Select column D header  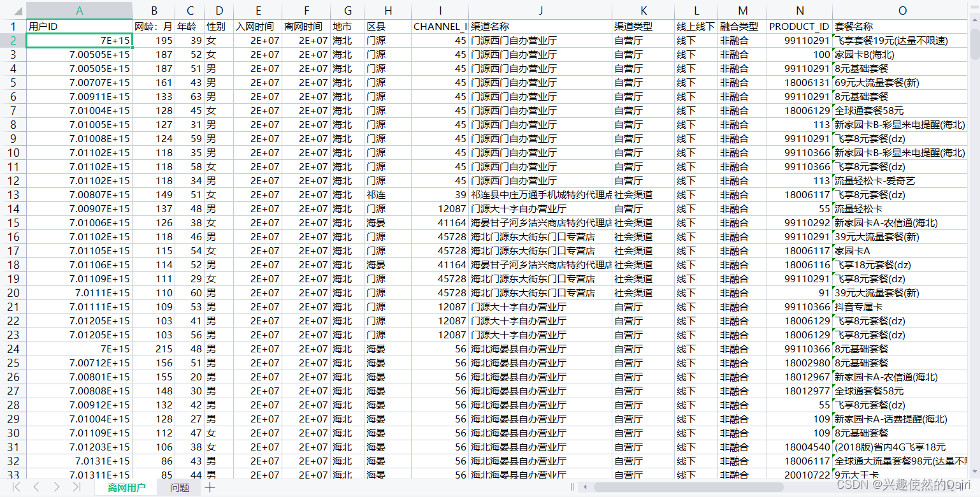point(219,11)
